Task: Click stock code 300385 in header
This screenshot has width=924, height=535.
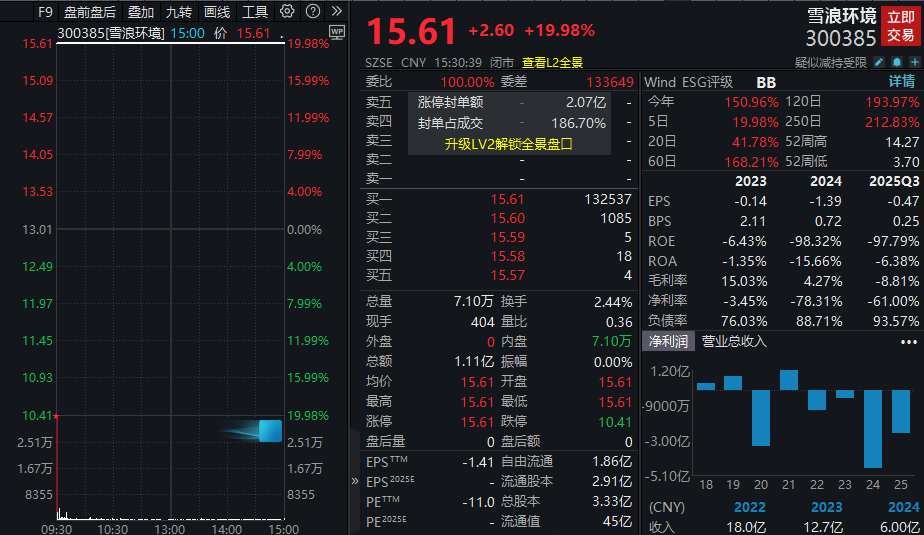Action: point(841,38)
